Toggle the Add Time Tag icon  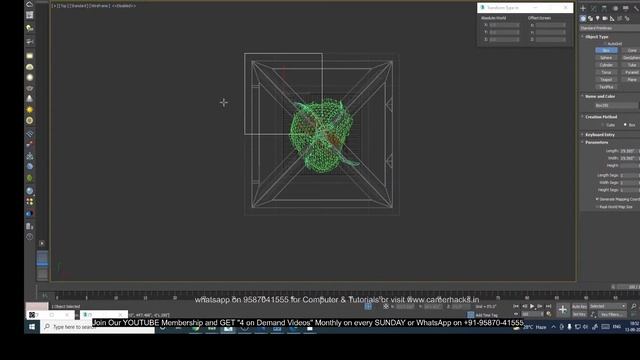[x=471, y=315]
